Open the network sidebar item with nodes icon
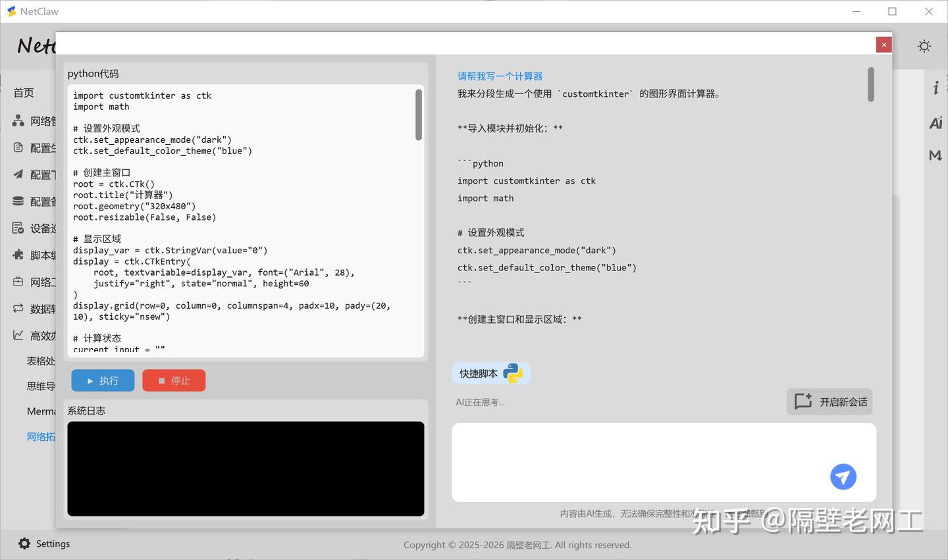 [x=34, y=121]
